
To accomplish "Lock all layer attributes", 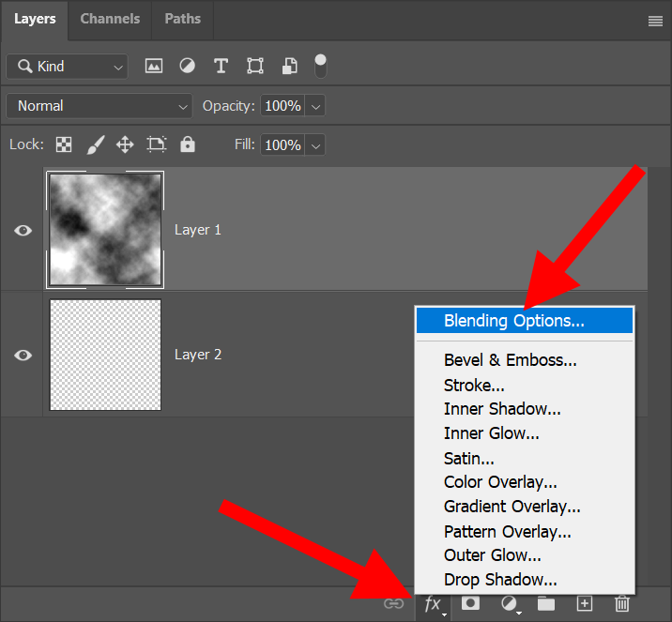I will point(188,144).
